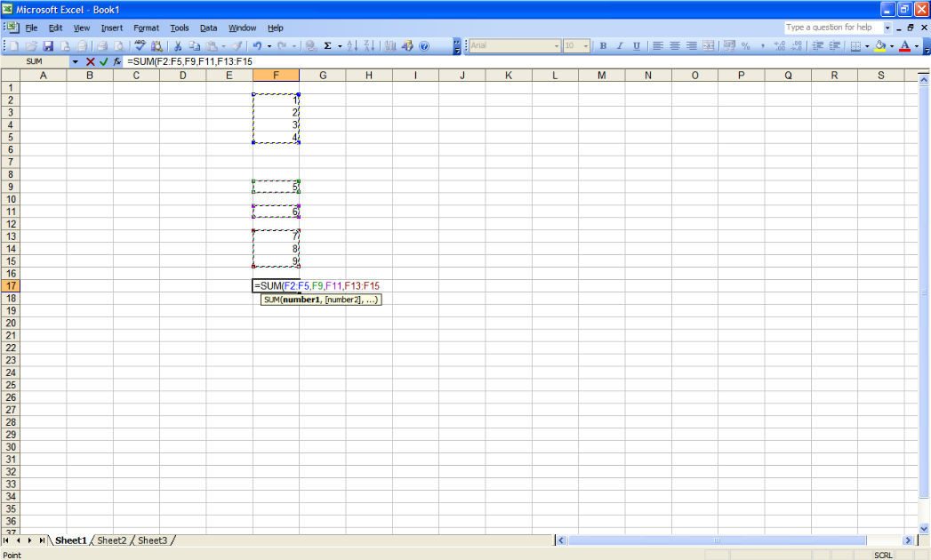The width and height of the screenshot is (931, 560).
Task: Open the Arial font name dropdown
Action: [557, 45]
